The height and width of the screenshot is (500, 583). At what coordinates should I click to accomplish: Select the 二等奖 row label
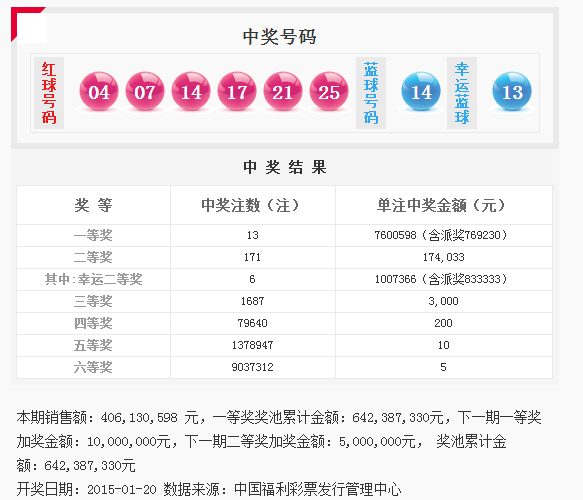coord(93,257)
